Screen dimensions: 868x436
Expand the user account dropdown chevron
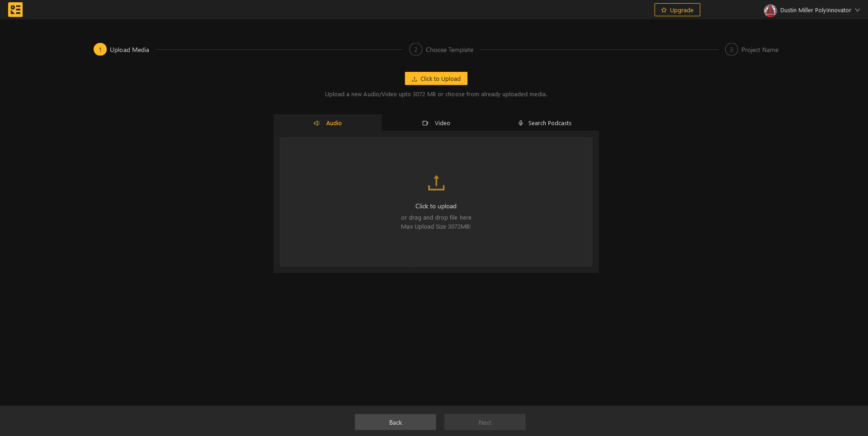(x=857, y=10)
